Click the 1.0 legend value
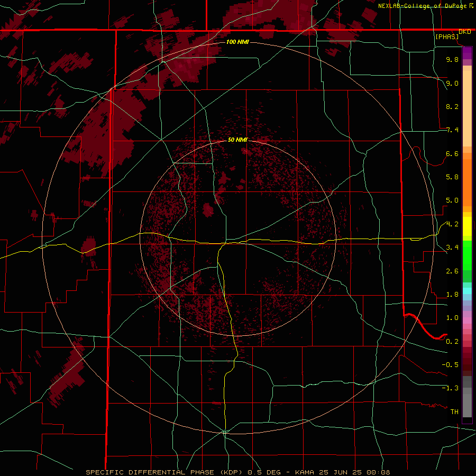Viewport: 476px width, 476px height. (x=452, y=318)
